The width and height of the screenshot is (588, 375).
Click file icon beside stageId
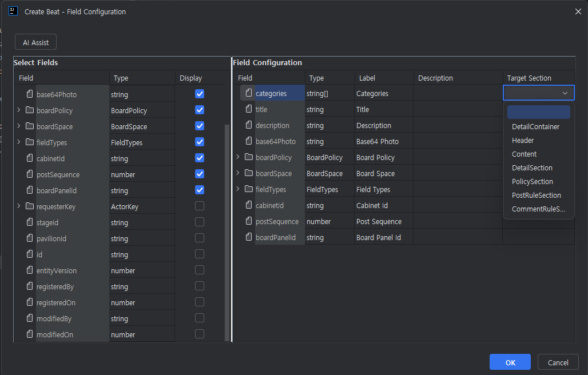30,222
